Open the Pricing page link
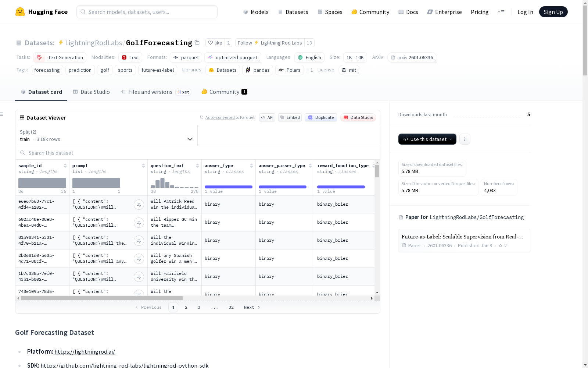Image resolution: width=588 pixels, height=368 pixels. click(480, 12)
